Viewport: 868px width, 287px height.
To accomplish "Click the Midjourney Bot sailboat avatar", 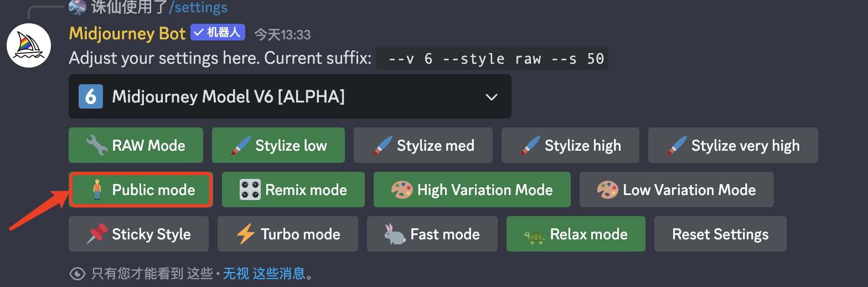I will tap(29, 45).
